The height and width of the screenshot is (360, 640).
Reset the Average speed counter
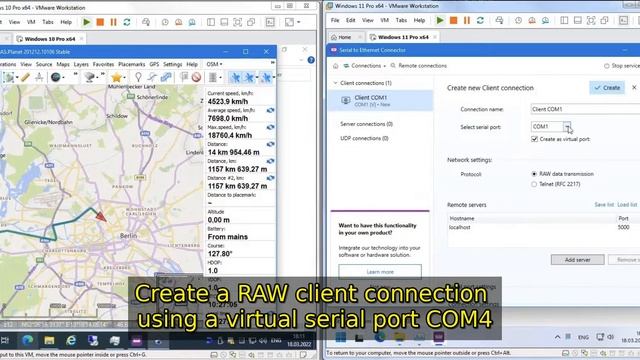pos(270,110)
